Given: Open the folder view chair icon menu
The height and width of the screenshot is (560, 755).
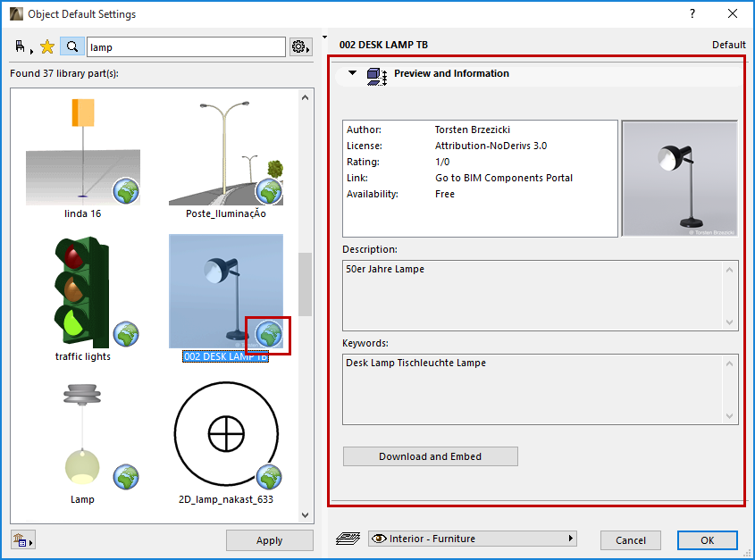Looking at the screenshot, I should 22,46.
